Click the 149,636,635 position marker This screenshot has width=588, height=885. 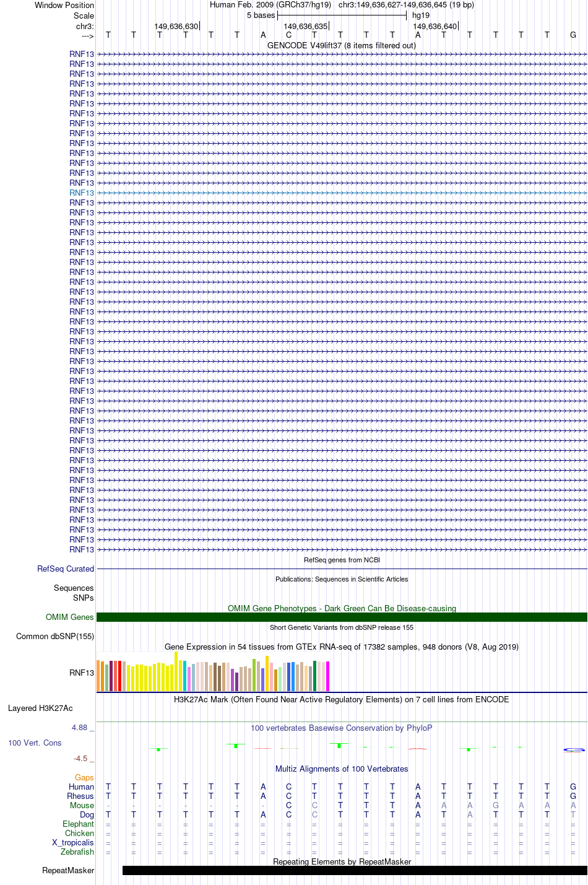[x=306, y=27]
